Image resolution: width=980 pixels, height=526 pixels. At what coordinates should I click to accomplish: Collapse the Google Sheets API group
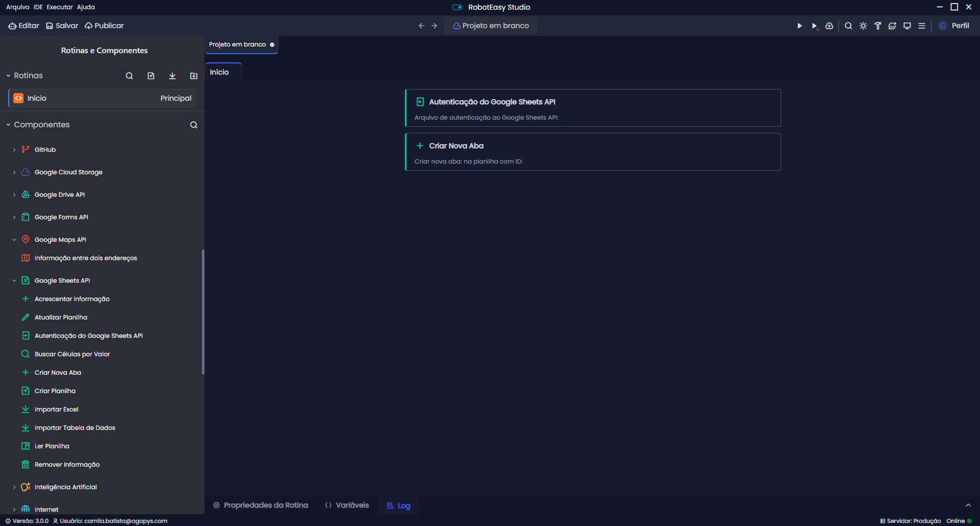(14, 281)
